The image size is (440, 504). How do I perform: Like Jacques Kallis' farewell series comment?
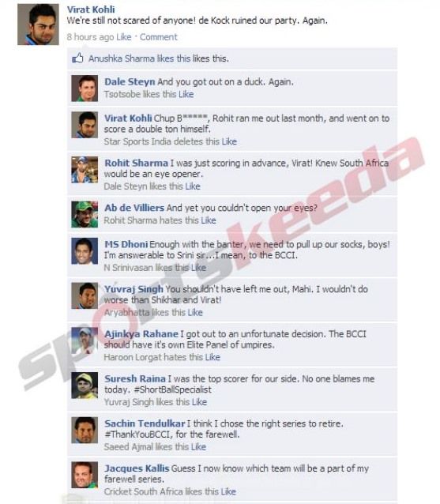coord(228,491)
